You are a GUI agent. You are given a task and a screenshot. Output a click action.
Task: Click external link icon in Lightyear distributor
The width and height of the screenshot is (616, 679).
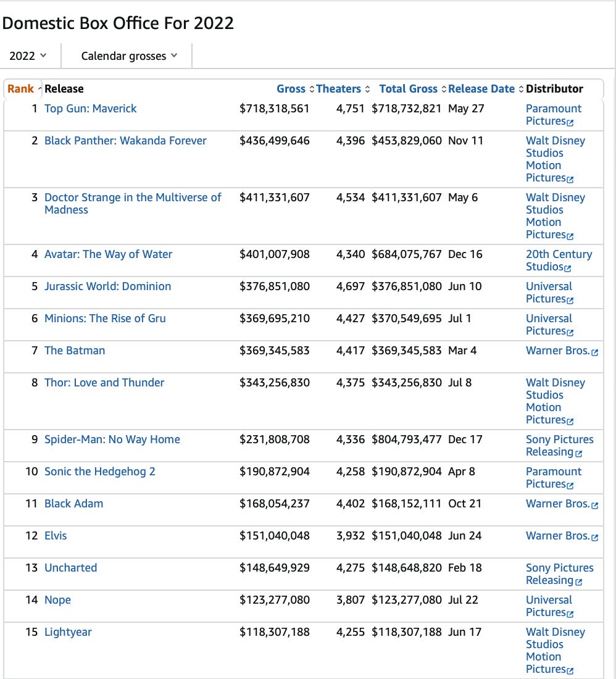(x=570, y=671)
